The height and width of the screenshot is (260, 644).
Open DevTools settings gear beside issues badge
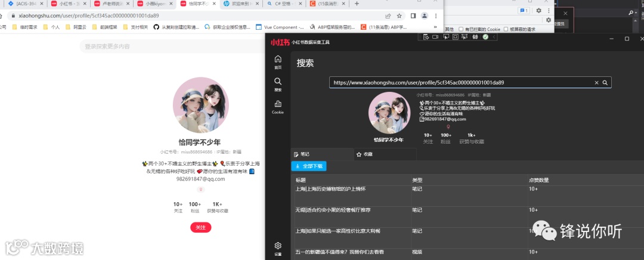point(539,11)
